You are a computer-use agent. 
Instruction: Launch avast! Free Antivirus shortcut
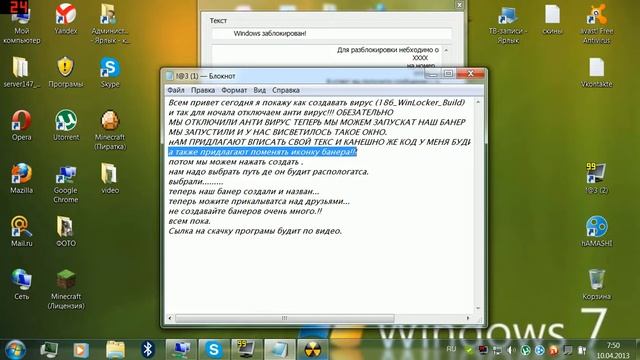point(596,24)
